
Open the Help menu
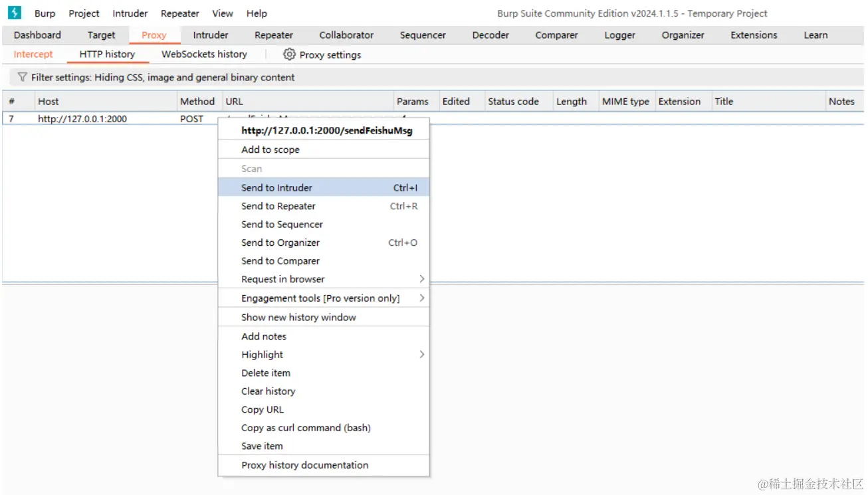coord(257,13)
